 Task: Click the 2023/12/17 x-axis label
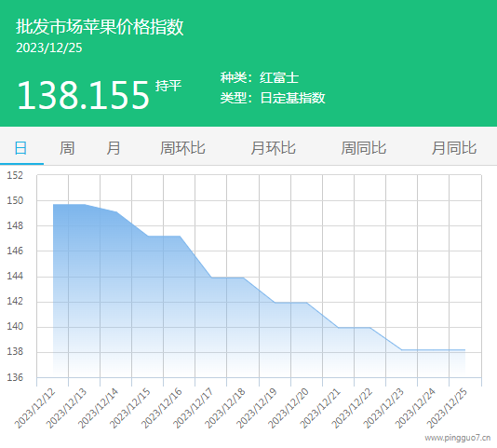pyautogui.click(x=193, y=408)
